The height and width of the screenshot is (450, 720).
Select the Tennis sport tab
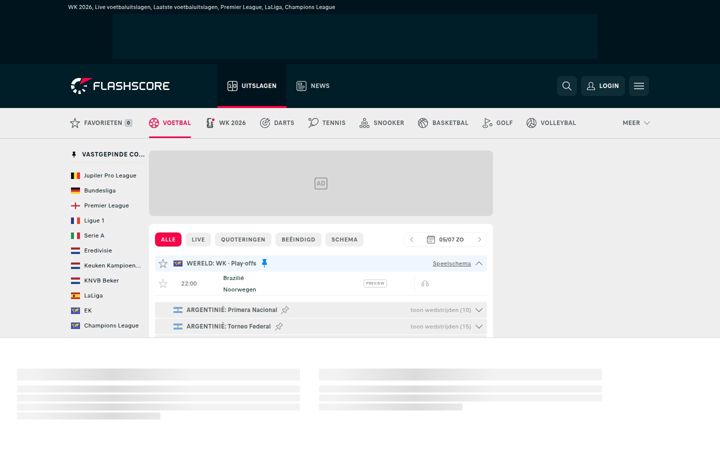tap(326, 123)
